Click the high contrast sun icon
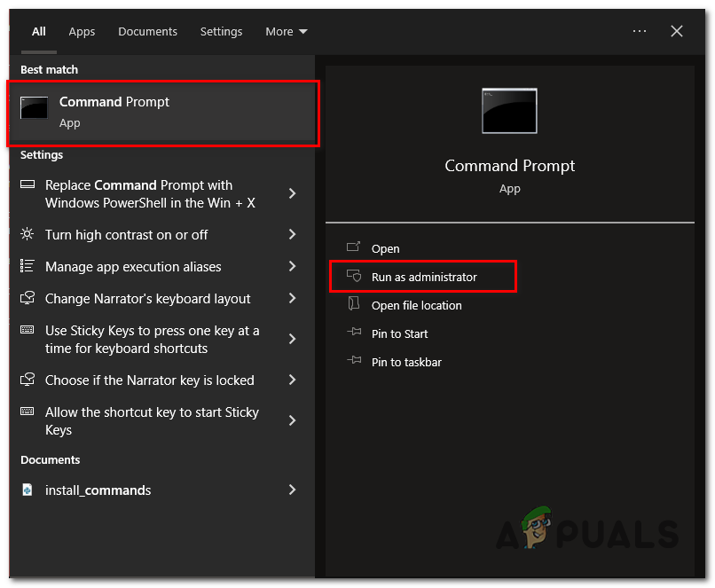715x588 pixels. click(x=27, y=235)
